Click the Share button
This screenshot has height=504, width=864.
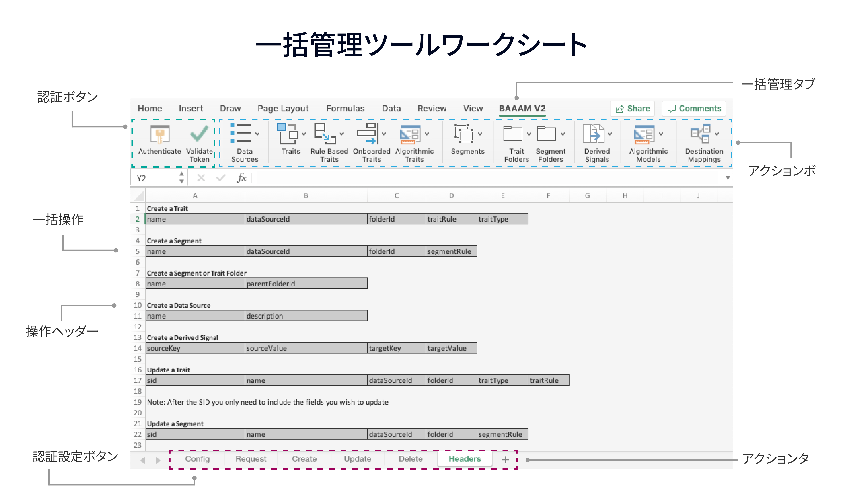pos(633,109)
